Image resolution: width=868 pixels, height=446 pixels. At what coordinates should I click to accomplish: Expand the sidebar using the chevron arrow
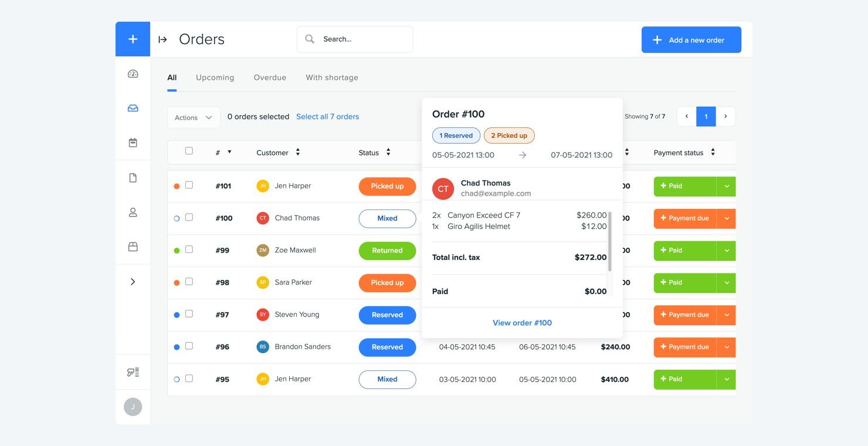[133, 281]
